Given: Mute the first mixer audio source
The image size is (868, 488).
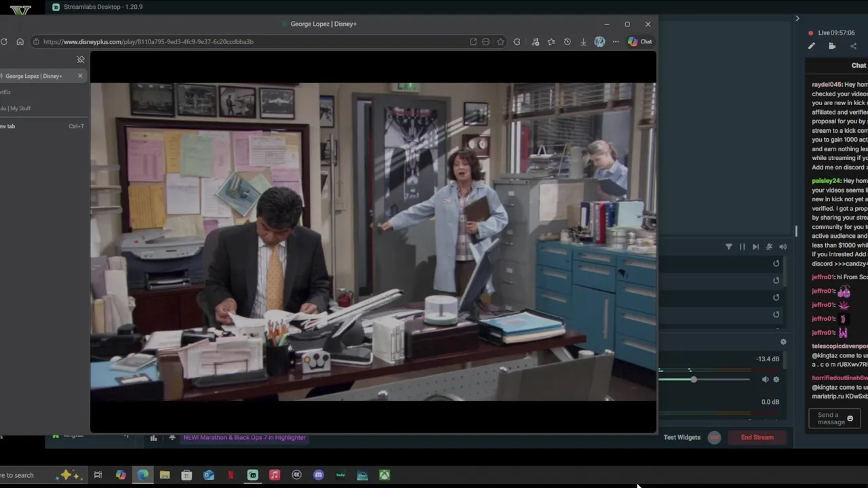Looking at the screenshot, I should (x=765, y=380).
